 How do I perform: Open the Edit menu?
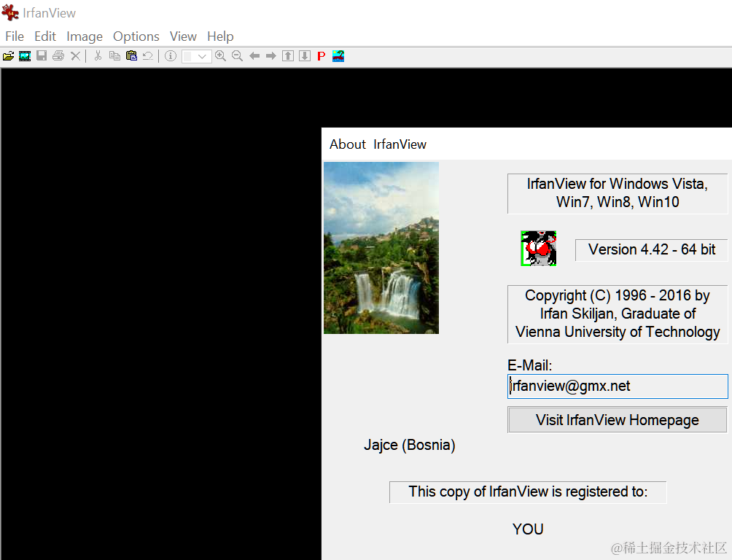[45, 36]
